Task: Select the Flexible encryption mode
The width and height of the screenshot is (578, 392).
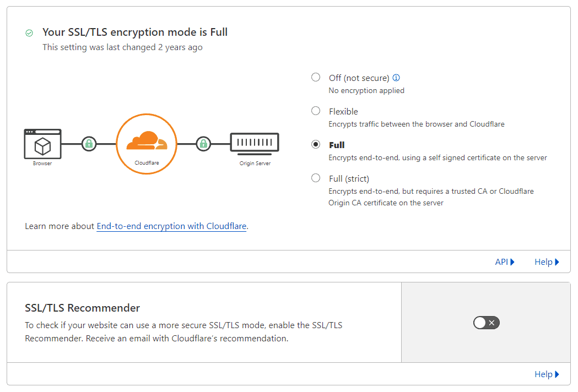Action: tap(315, 111)
